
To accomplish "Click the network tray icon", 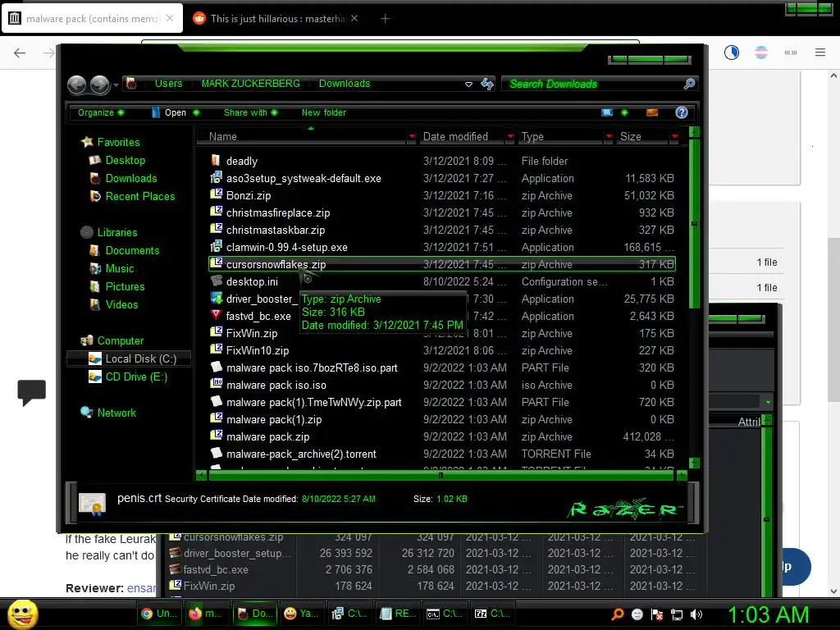I will pos(677,614).
